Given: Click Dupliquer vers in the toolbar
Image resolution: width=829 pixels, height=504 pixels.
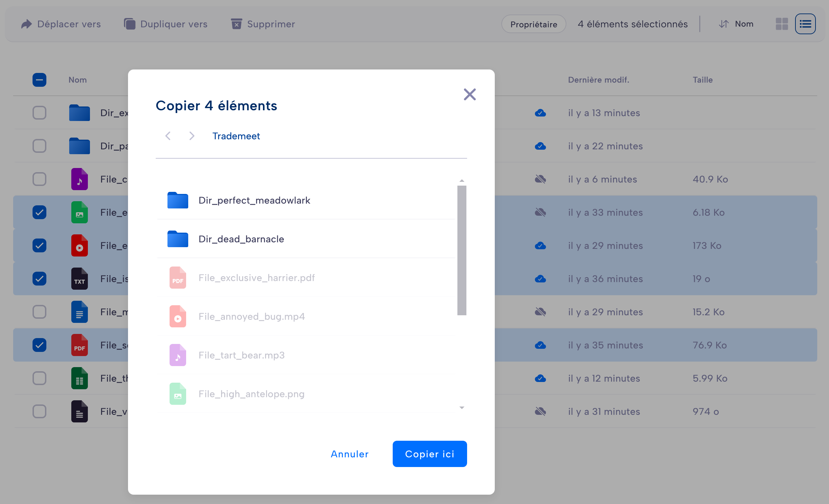Looking at the screenshot, I should coord(165,24).
